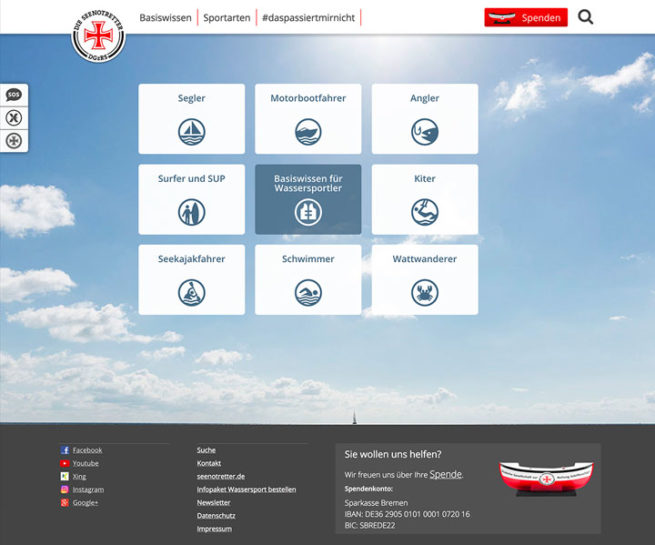Open the Impressum footer link
The width and height of the screenshot is (655, 545).
214,529
